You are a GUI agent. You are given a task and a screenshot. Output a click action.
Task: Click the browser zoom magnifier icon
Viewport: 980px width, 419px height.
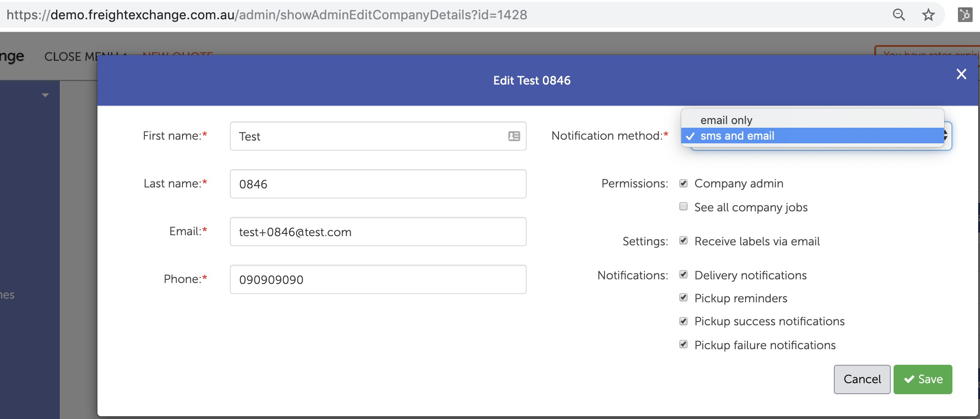[899, 15]
